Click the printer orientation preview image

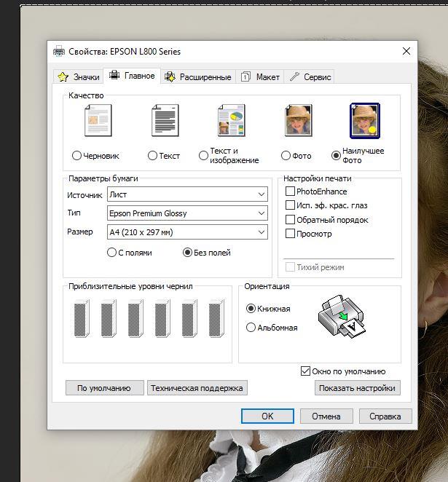coord(342,316)
